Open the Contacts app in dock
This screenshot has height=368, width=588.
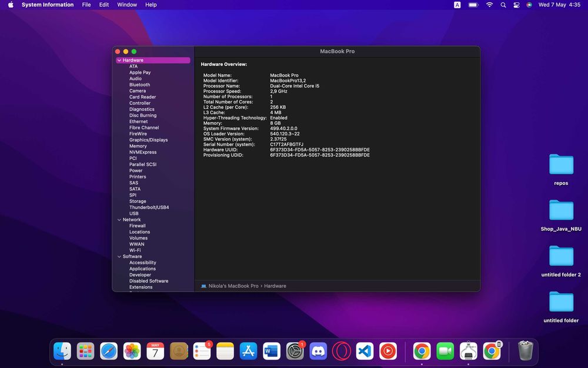coord(179,352)
